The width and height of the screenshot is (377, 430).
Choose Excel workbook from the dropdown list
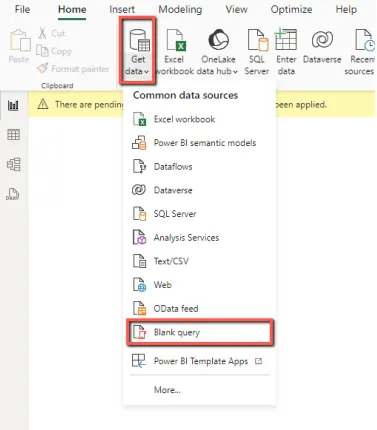click(x=199, y=119)
